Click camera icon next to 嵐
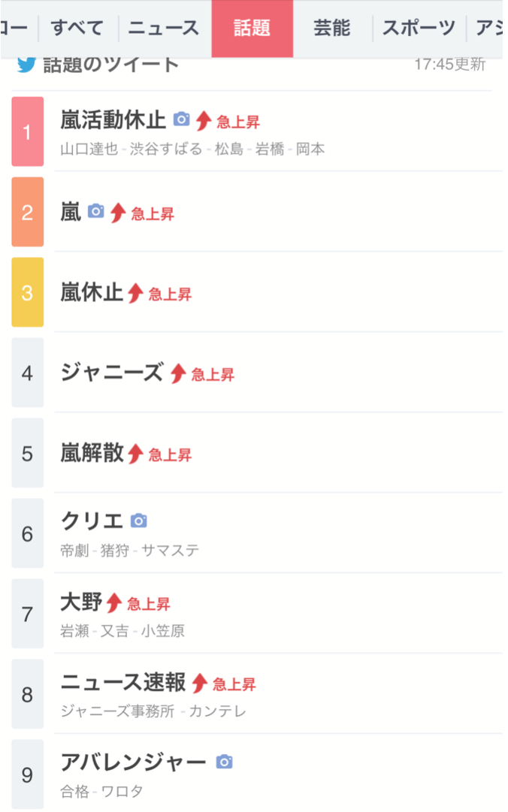This screenshot has width=508, height=812. tap(95, 211)
